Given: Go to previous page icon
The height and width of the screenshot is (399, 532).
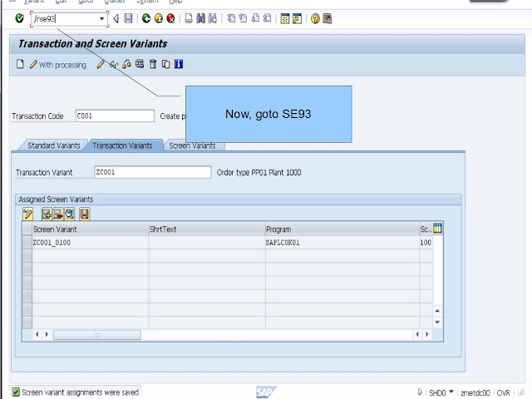Looking at the screenshot, I should click(243, 18).
